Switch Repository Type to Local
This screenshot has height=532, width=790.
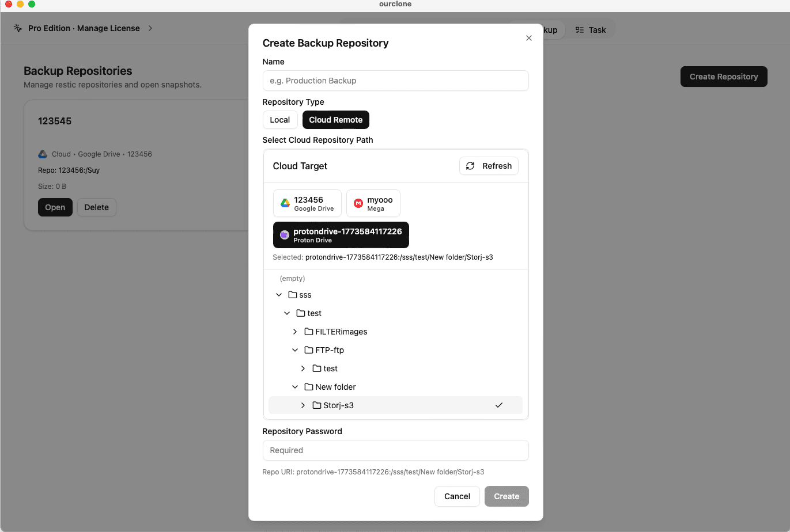pyautogui.click(x=280, y=120)
